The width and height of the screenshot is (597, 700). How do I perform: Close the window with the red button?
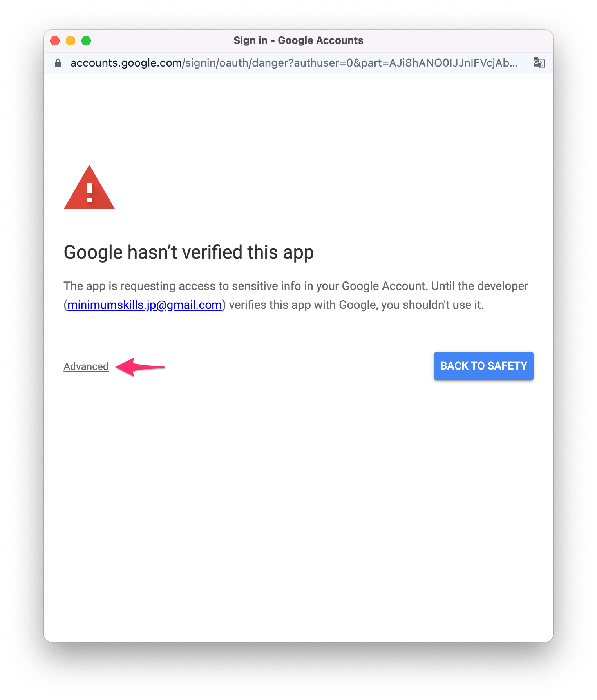[x=55, y=41]
